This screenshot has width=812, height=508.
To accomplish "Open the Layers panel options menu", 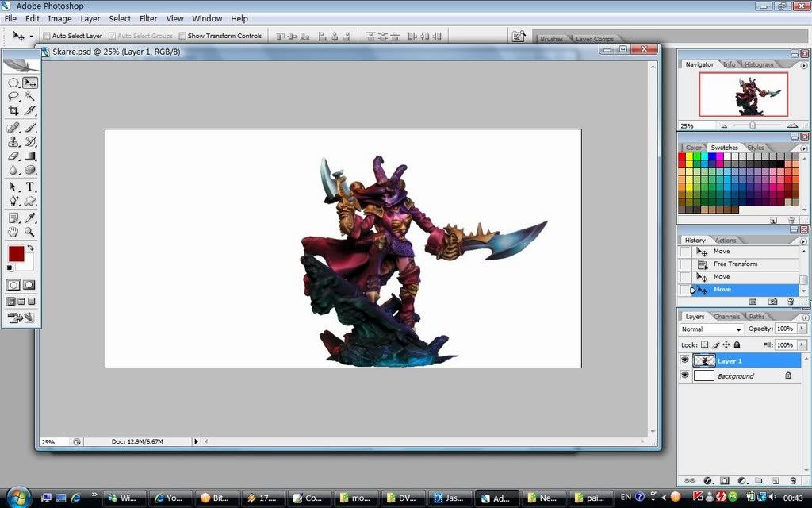I will [805, 317].
